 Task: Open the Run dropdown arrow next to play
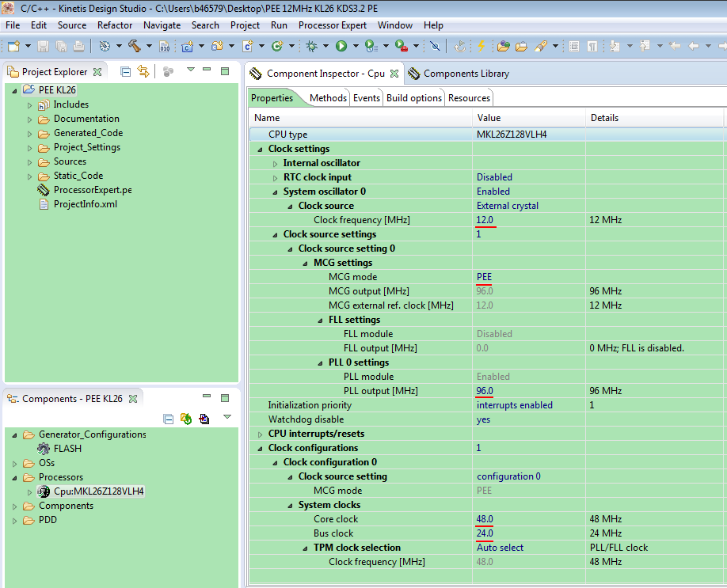[x=356, y=46]
